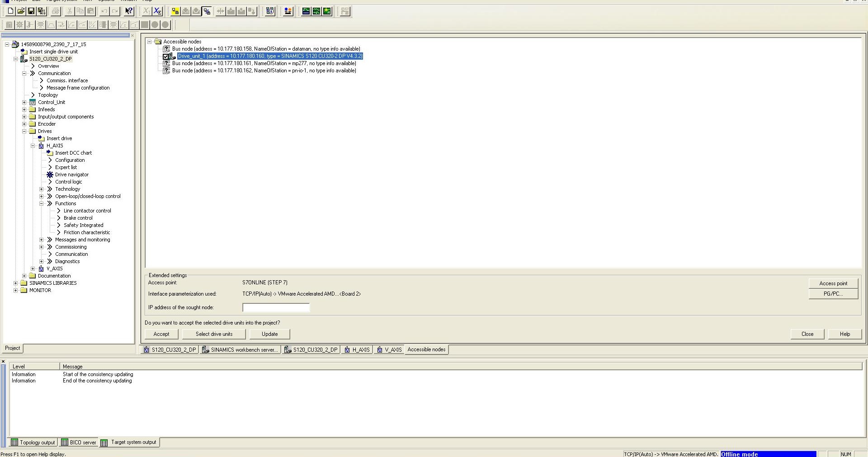
Task: Select the Project tab in navigator
Action: coord(13,348)
